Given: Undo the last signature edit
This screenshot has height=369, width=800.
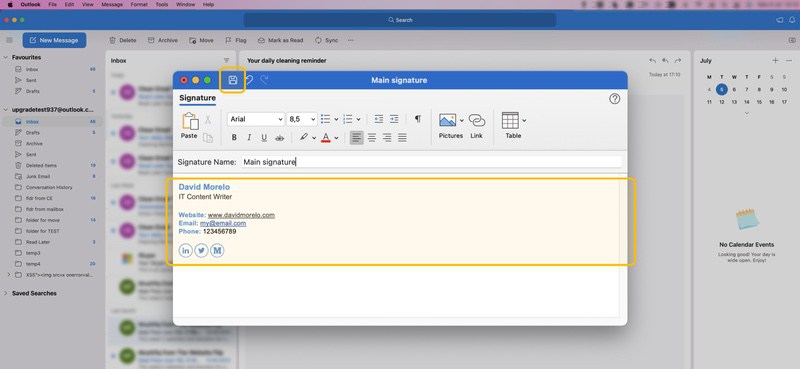Looking at the screenshot, I should [x=249, y=80].
